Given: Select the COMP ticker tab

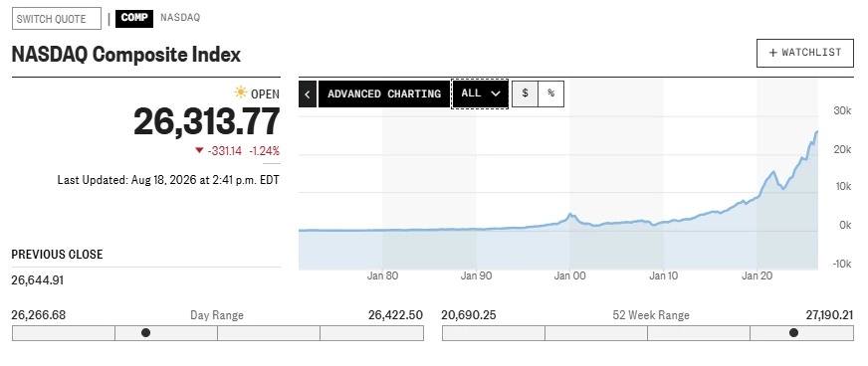Looking at the screenshot, I should (x=134, y=18).
